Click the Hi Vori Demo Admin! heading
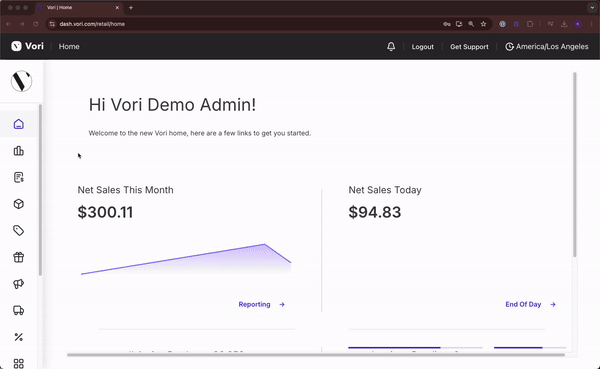The width and height of the screenshot is (600, 369). click(172, 104)
